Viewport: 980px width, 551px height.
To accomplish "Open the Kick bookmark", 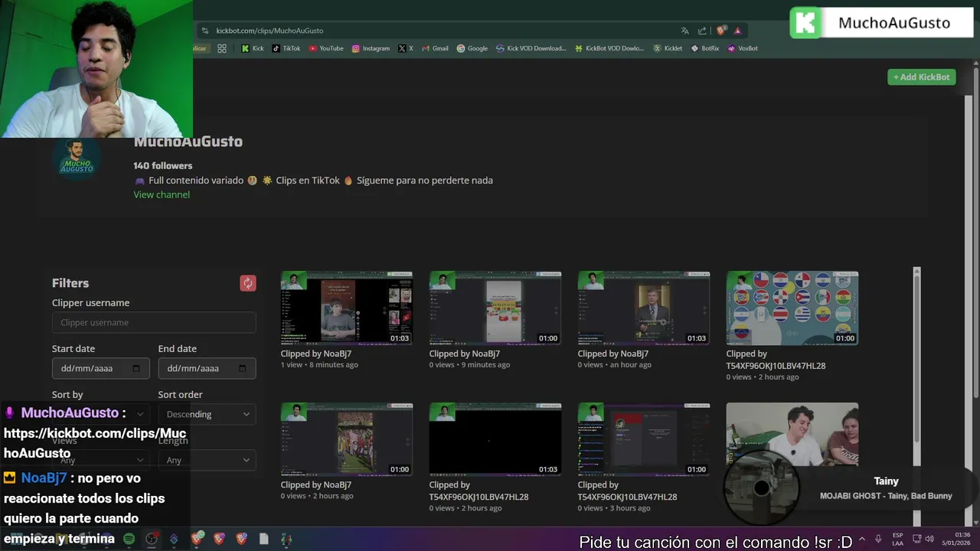I will click(x=252, y=48).
